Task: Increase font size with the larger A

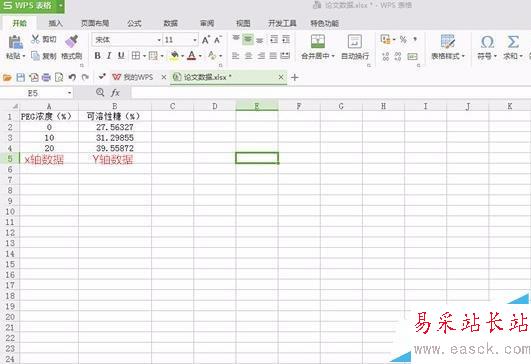Action: (206, 40)
